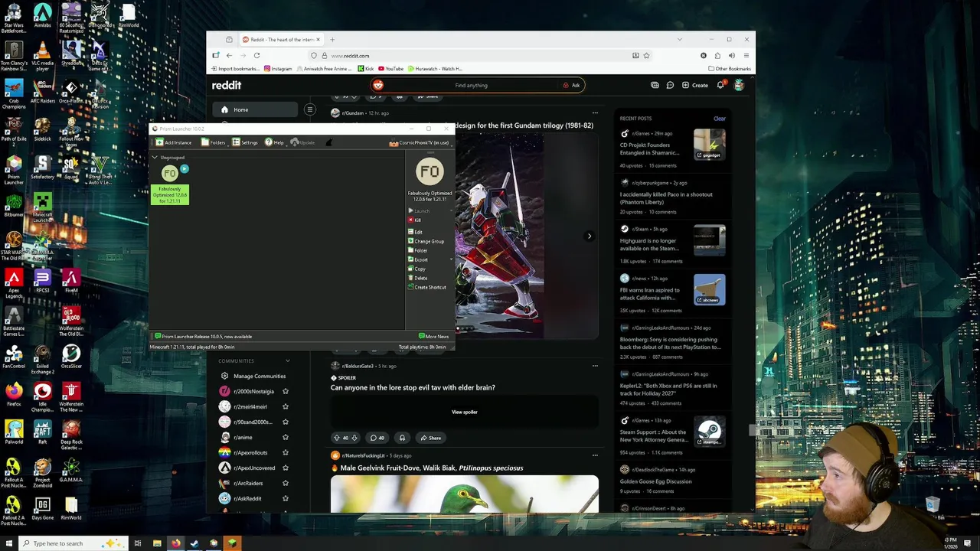Clear the Recent Posts list
The height and width of the screenshot is (551, 980).
point(720,119)
